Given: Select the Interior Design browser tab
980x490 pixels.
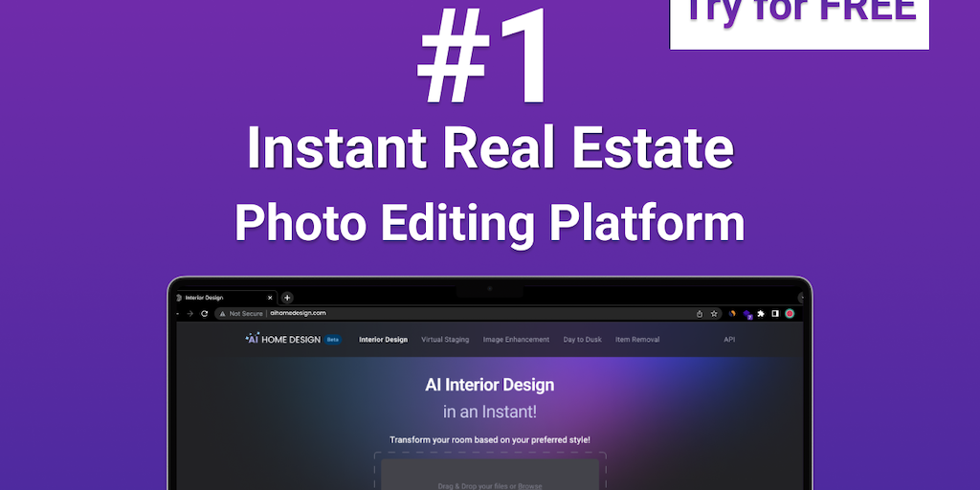Looking at the screenshot, I should (x=225, y=299).
